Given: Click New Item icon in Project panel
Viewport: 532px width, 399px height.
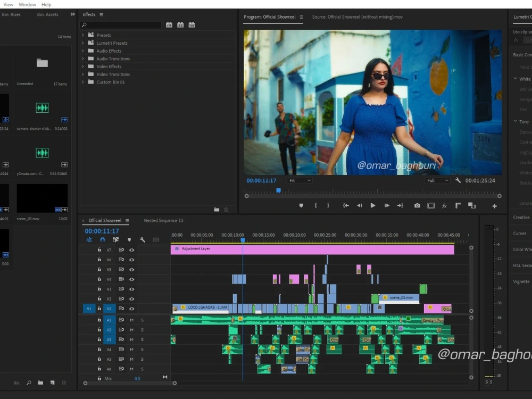Looking at the screenshot, I should [x=52, y=383].
